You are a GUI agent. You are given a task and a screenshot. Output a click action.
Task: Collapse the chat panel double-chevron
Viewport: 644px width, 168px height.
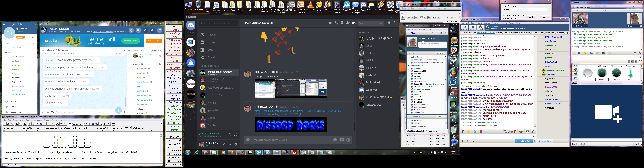pos(129,50)
